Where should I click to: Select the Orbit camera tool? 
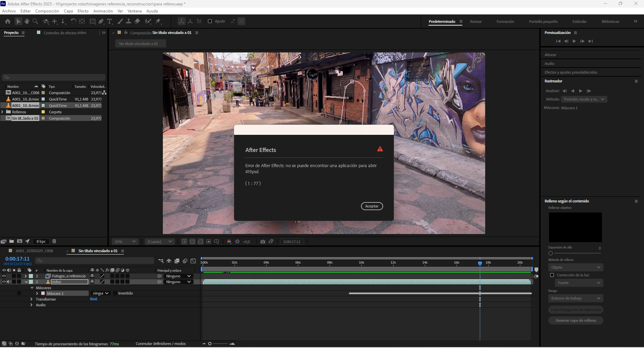pyautogui.click(x=46, y=21)
